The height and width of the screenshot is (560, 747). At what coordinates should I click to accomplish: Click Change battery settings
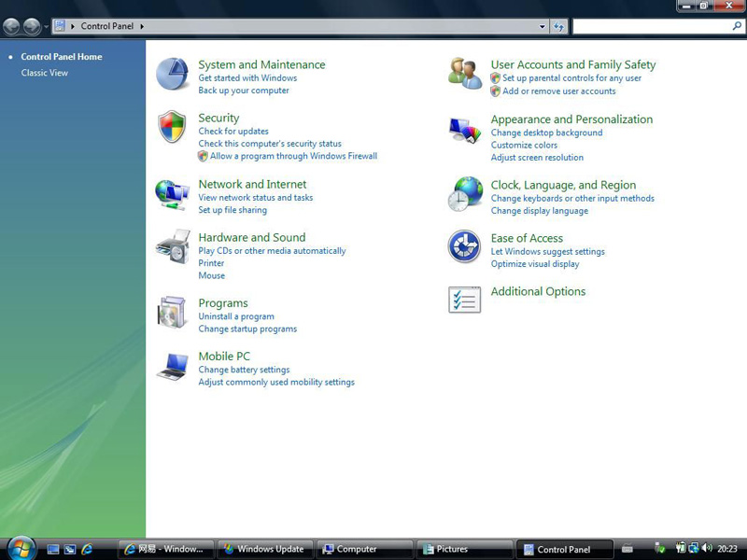(244, 370)
